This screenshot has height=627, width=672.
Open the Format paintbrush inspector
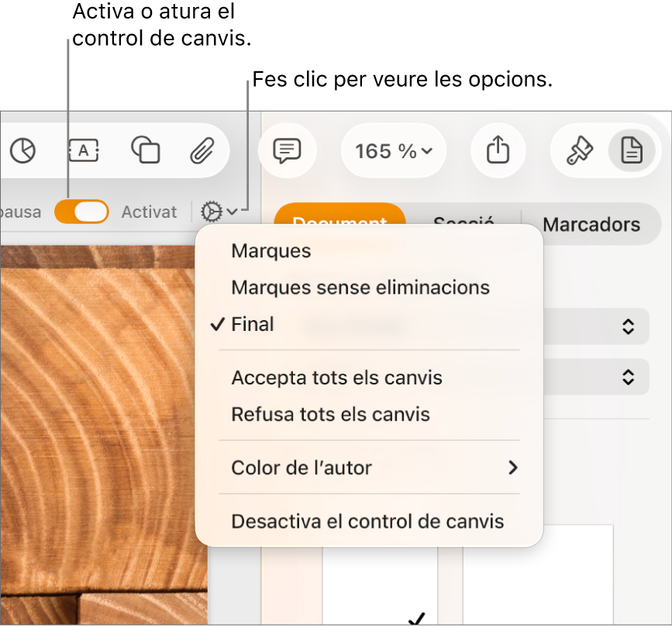580,151
